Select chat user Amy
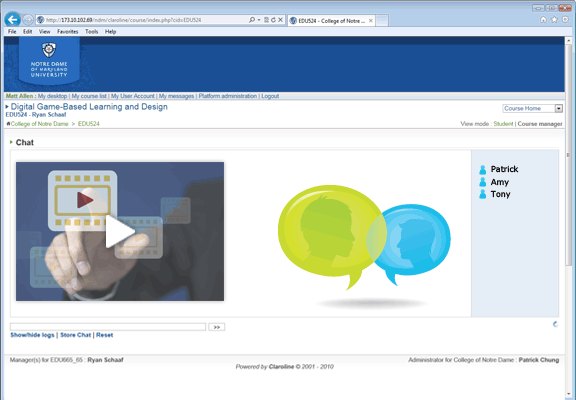Viewport: 576px width, 400px height. pyautogui.click(x=500, y=182)
